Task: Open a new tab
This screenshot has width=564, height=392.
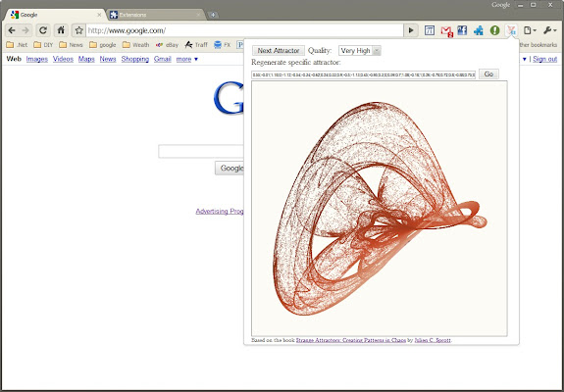Action: [x=213, y=15]
